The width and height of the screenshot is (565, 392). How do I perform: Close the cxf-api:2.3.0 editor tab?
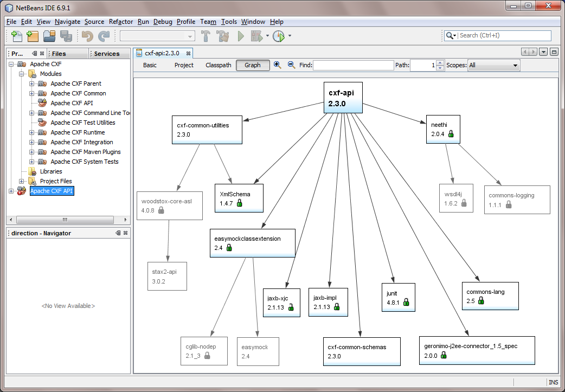coord(188,53)
